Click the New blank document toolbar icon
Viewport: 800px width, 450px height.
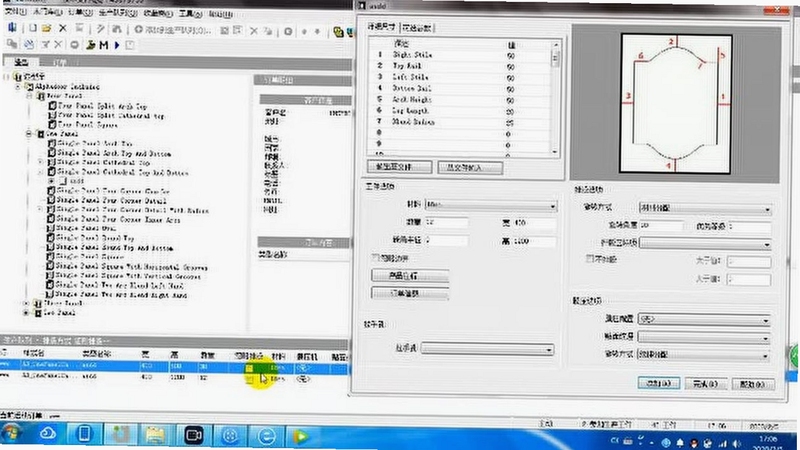coord(33,28)
